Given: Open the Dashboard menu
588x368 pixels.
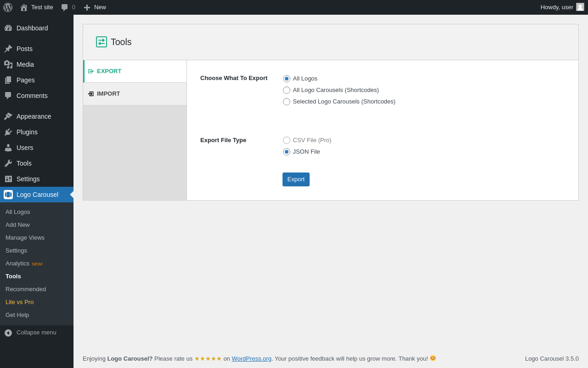Looking at the screenshot, I should click(37, 28).
